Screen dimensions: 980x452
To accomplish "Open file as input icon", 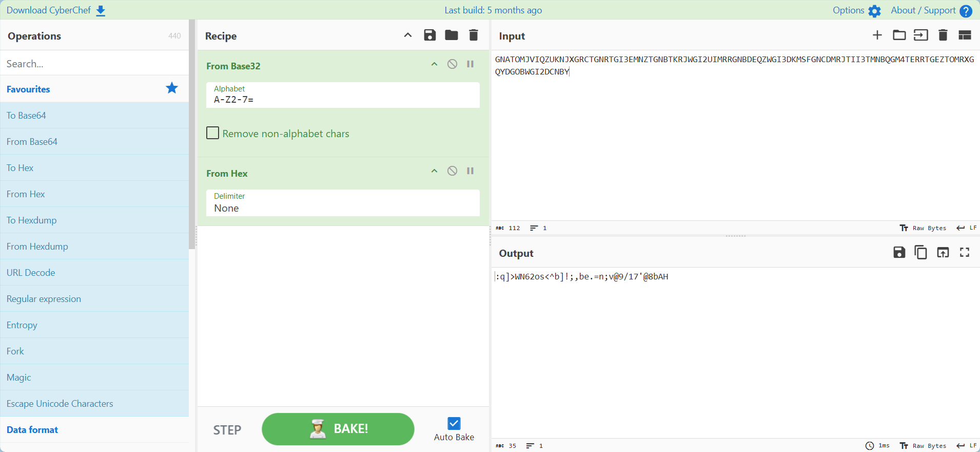I will point(921,35).
